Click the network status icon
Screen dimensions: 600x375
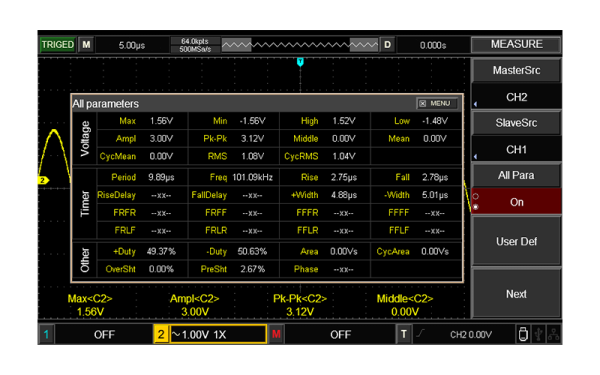click(x=553, y=334)
